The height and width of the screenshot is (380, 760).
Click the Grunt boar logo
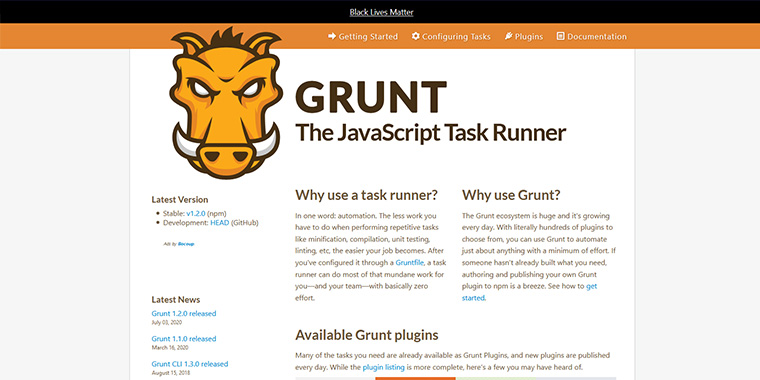[x=226, y=103]
